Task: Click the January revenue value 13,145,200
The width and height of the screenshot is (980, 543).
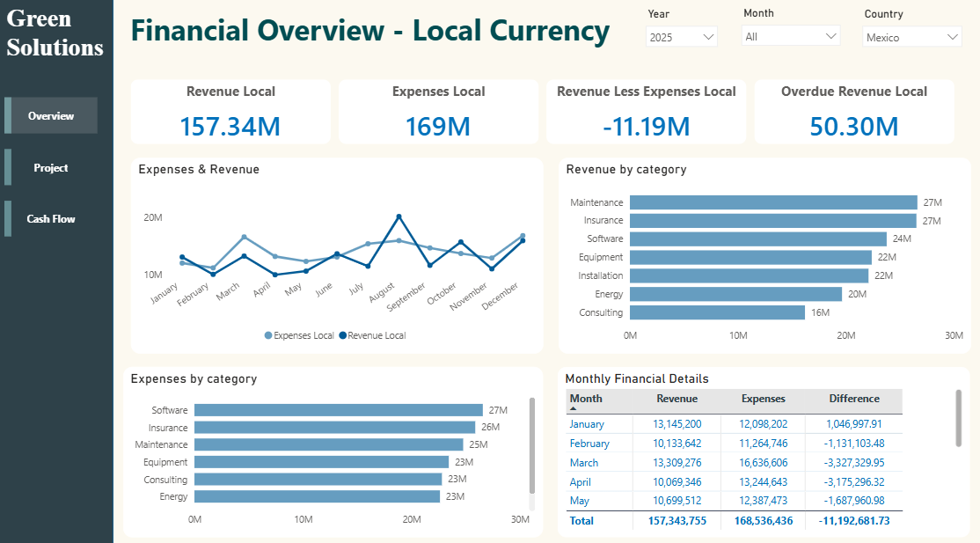Action: click(x=676, y=424)
